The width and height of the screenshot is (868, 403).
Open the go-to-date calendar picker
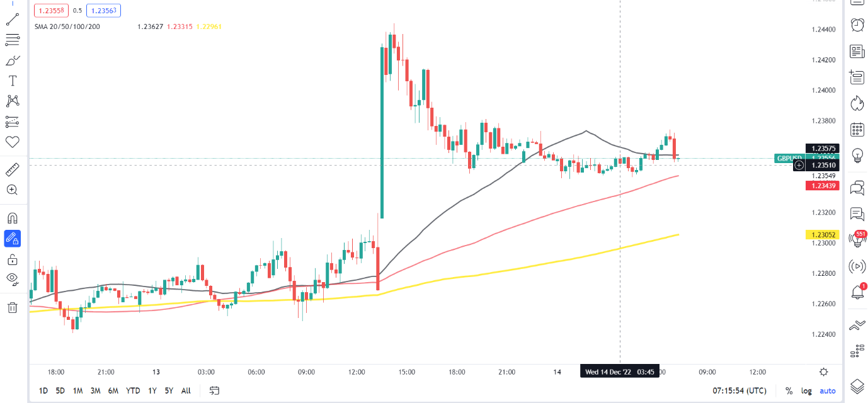pos(214,390)
